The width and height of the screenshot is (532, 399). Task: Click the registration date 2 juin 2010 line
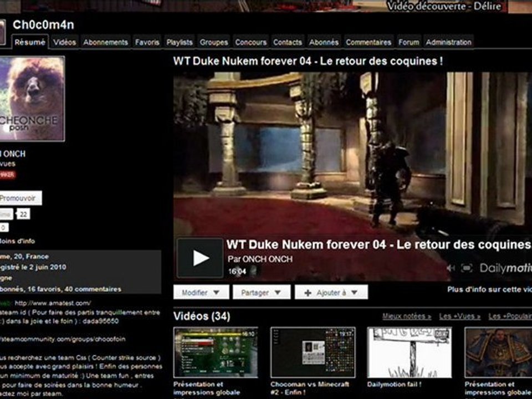pos(33,267)
